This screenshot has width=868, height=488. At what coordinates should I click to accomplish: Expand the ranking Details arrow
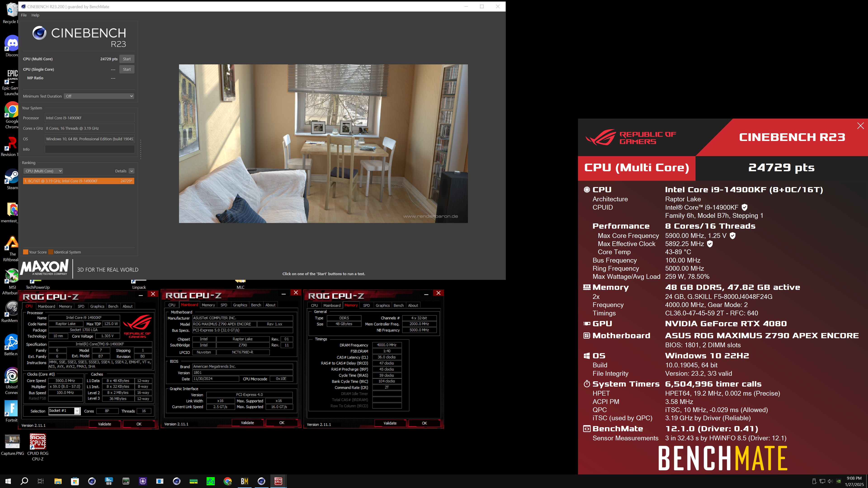click(132, 171)
